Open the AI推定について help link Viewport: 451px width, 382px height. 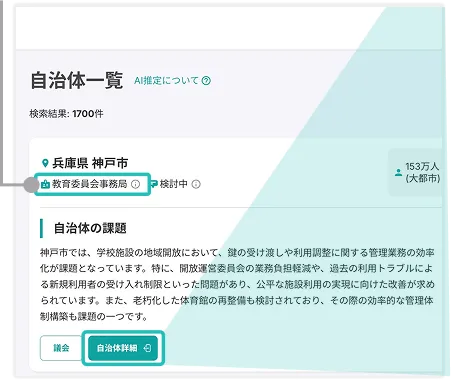click(172, 80)
